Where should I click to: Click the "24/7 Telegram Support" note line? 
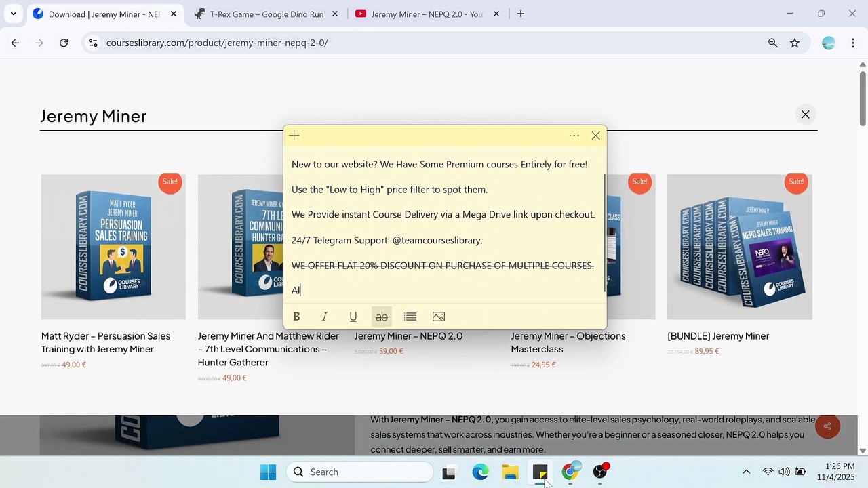coord(387,240)
